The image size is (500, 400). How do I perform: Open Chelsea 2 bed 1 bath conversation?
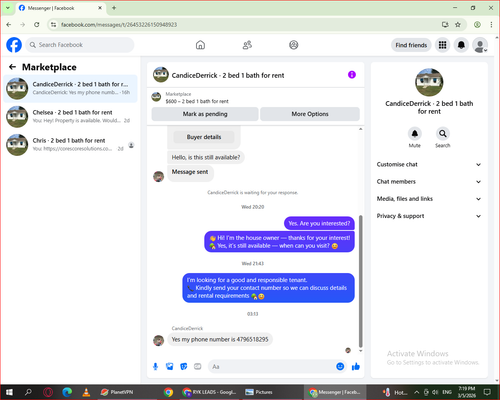70,117
